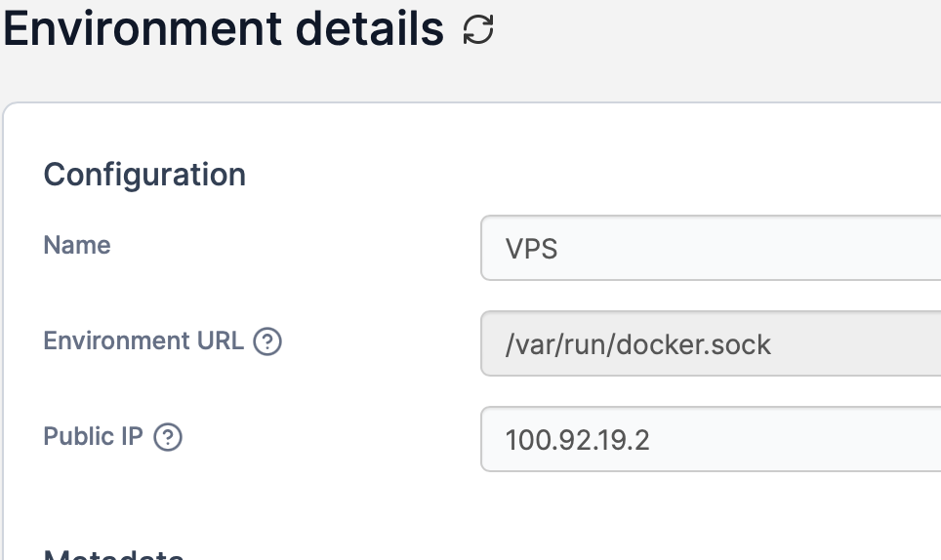
Task: Click empty area right of VPS text
Action: (781, 249)
